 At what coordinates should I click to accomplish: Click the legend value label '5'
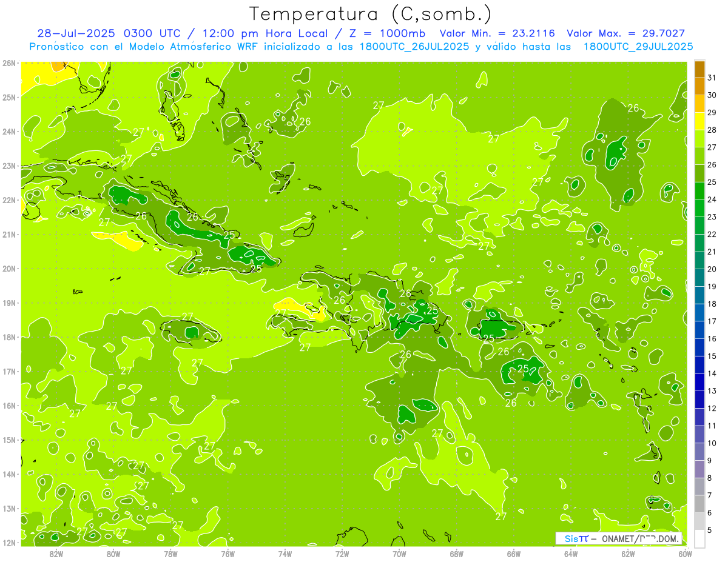pyautogui.click(x=710, y=530)
